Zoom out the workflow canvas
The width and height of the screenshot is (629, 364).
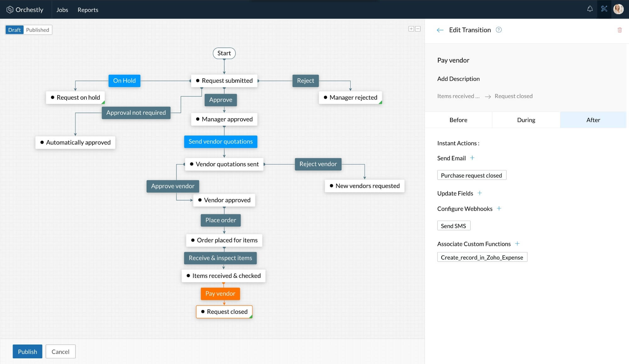pyautogui.click(x=418, y=29)
